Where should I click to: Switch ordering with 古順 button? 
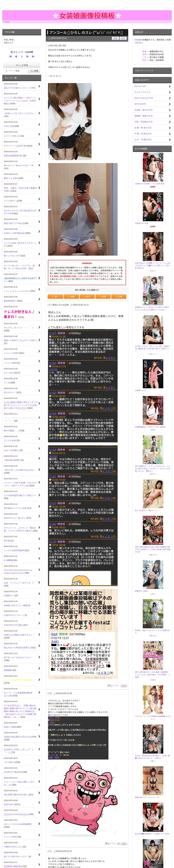(x=119, y=297)
